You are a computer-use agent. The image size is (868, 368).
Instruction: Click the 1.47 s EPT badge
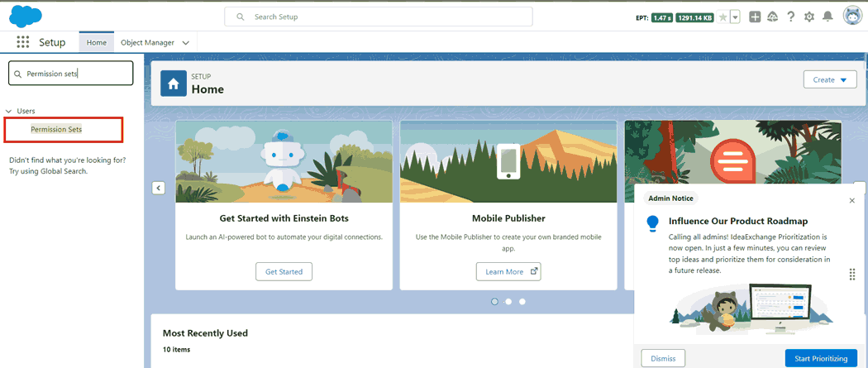(x=662, y=17)
